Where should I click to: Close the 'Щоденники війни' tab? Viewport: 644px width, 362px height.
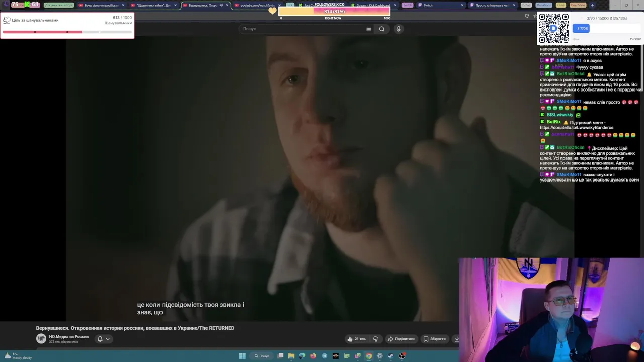click(175, 5)
